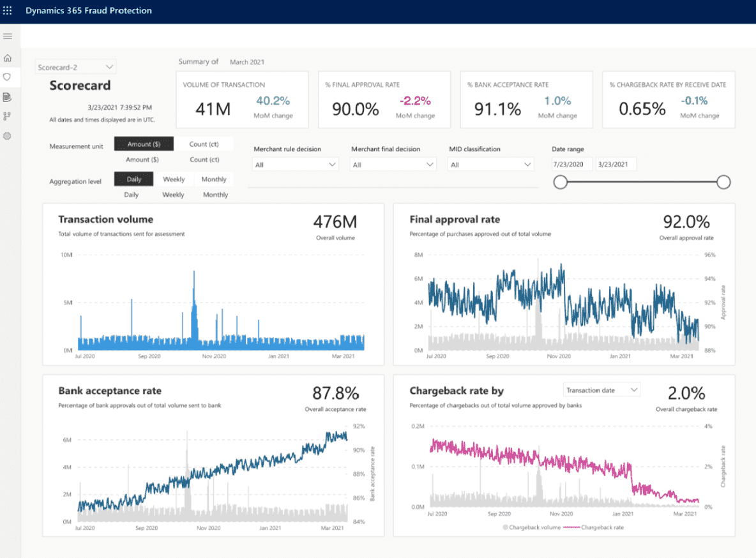This screenshot has width=756, height=558.
Task: Set aggregation level to Monthly toggle
Action: click(214, 179)
